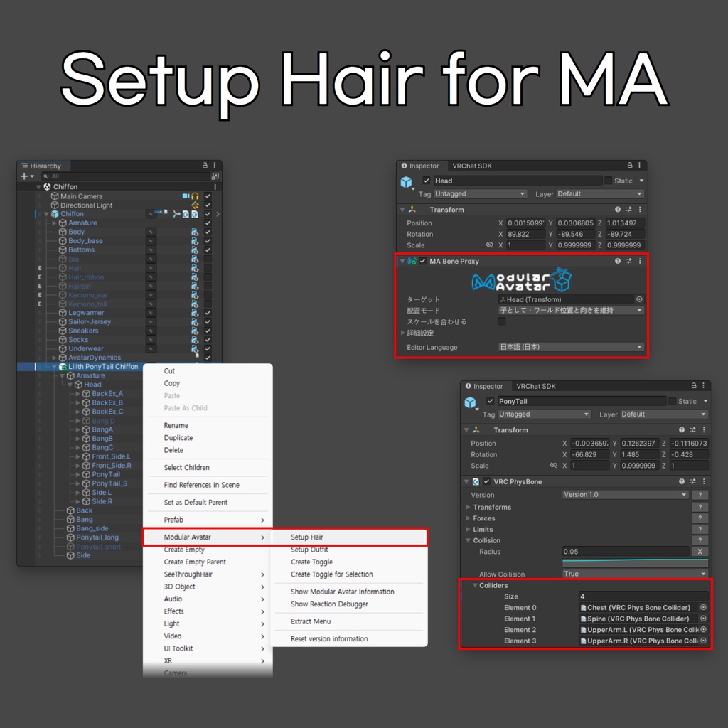Open VRC PhysBone help reference icon
Image resolution: width=728 pixels, height=728 pixels.
[682, 481]
